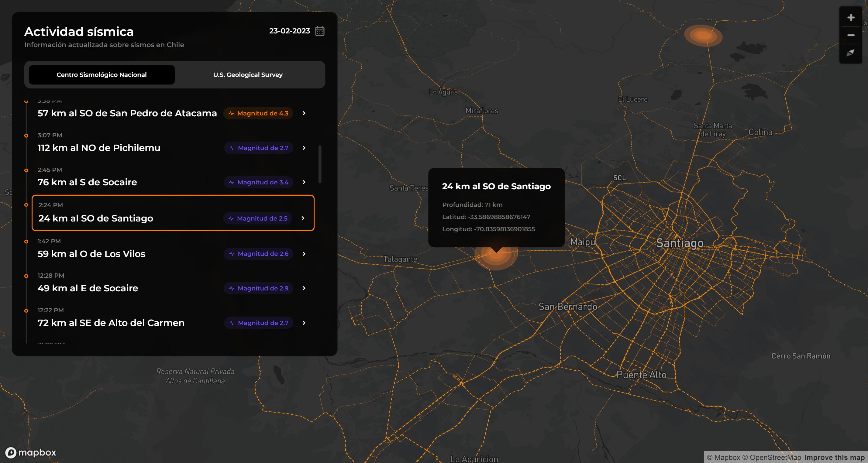Expand details for 76 km al S de Socaire
The image size is (868, 463).
pos(304,182)
